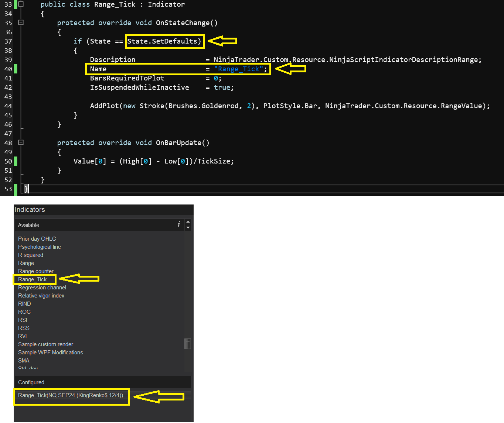504x423 pixels.
Task: Click the Description property in code
Action: pos(113,60)
